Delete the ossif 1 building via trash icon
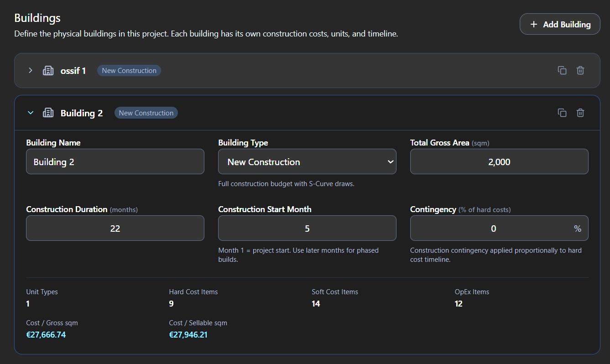Screen dimensions: 610x364 (580, 70)
